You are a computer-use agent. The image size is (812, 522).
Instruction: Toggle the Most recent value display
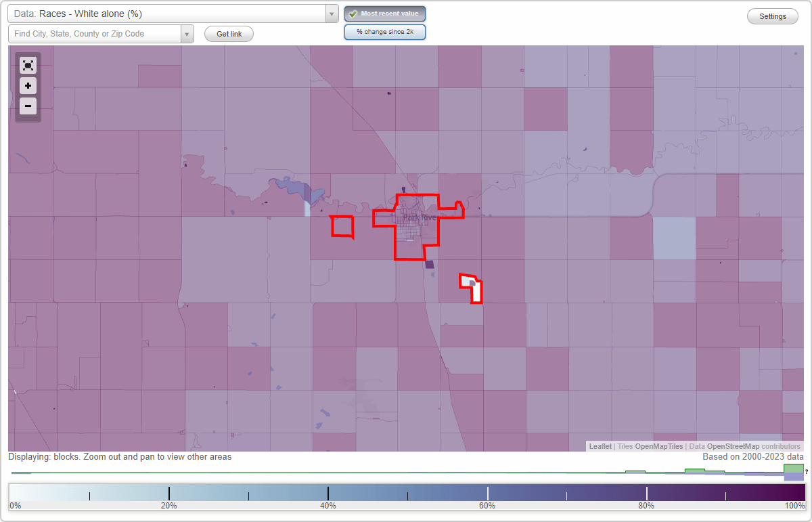[x=384, y=13]
